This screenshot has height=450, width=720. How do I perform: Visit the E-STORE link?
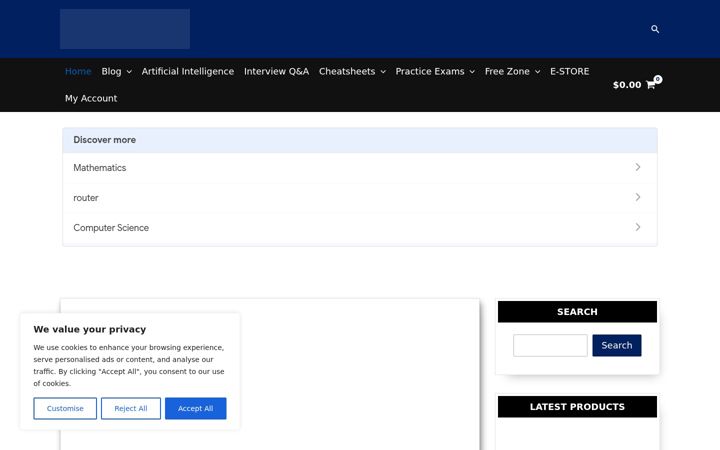coord(569,72)
